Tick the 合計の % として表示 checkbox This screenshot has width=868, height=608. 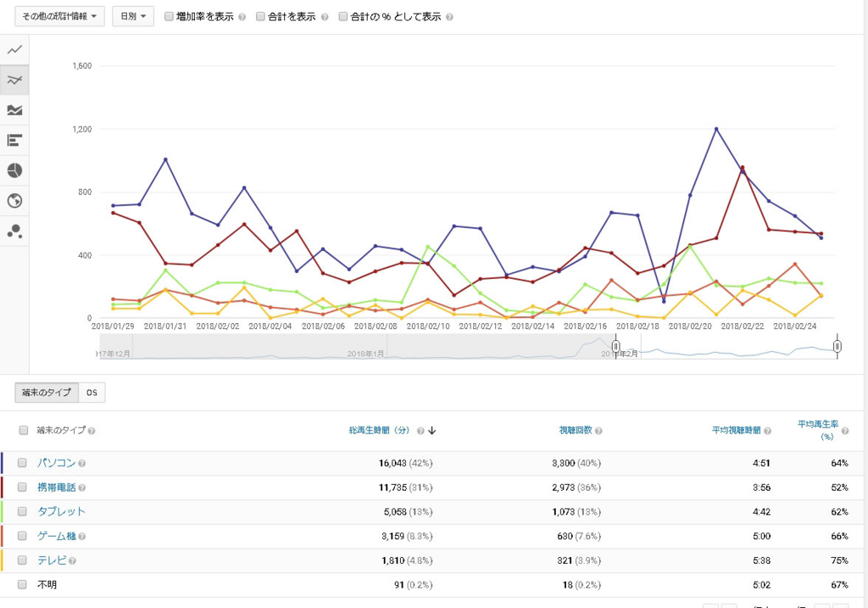(x=343, y=17)
